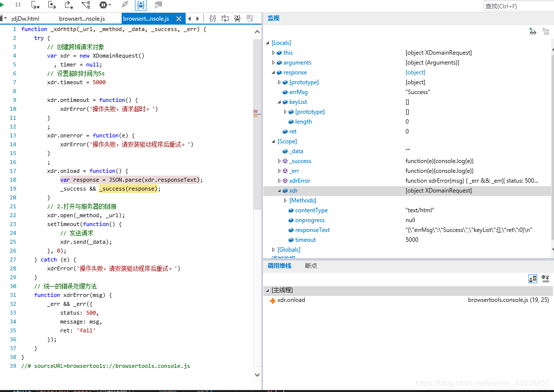Viewport: 554px width, 392px height.
Task: Click the find in files icon
Action: [x=158, y=5]
